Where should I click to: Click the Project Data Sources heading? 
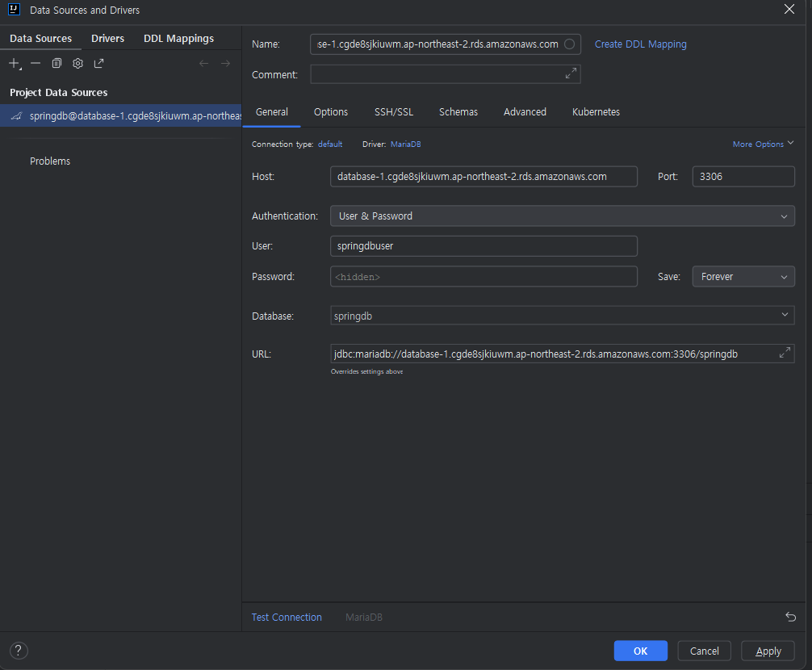click(58, 92)
